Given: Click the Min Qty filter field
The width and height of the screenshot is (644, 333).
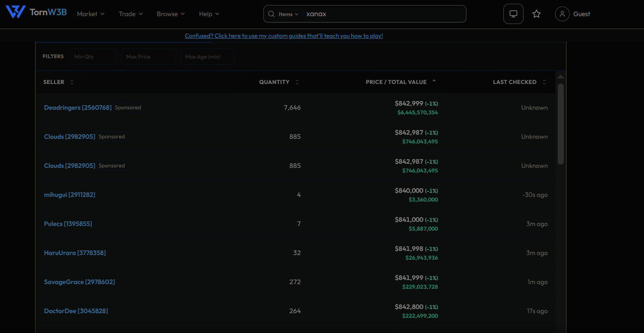Looking at the screenshot, I should coord(93,57).
